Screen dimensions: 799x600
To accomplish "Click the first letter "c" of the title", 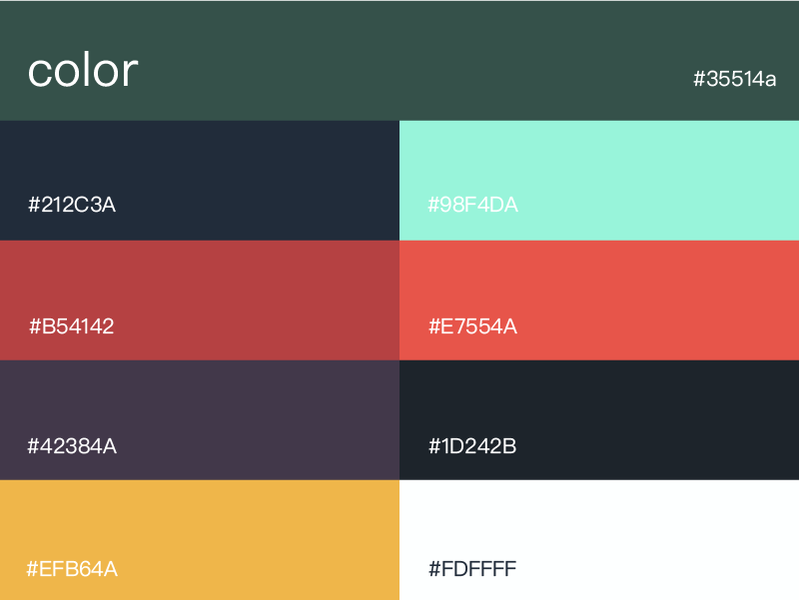I will click(x=39, y=72).
